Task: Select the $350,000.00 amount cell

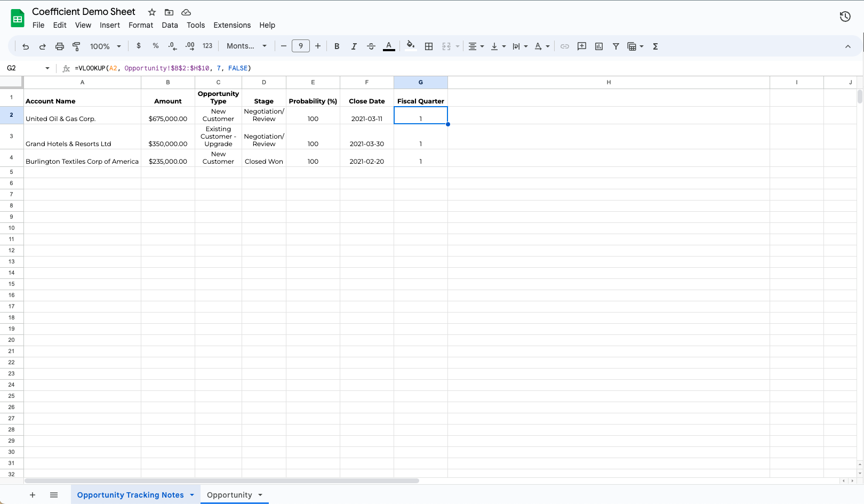Action: click(x=168, y=137)
